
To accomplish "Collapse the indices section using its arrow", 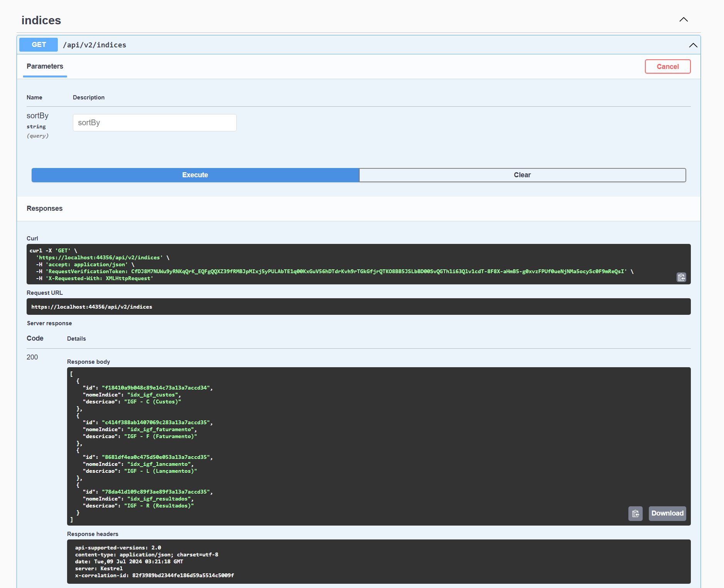I will (x=684, y=20).
